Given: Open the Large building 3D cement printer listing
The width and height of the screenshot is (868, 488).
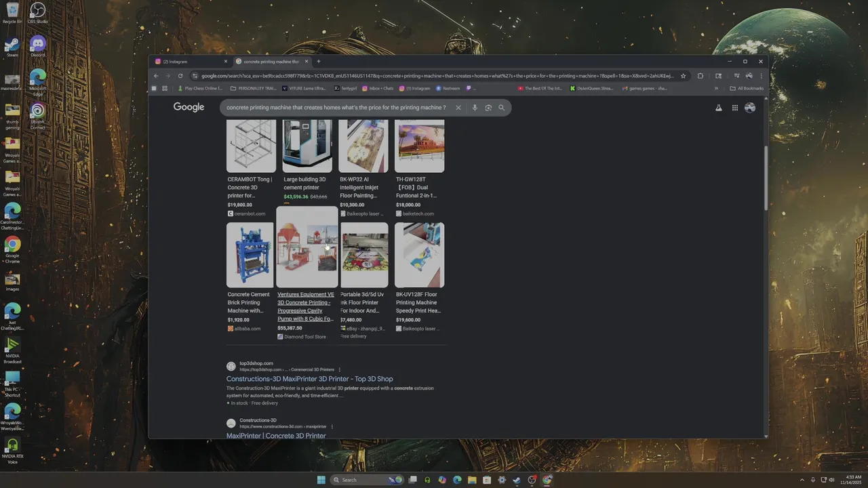Looking at the screenshot, I should tap(307, 184).
